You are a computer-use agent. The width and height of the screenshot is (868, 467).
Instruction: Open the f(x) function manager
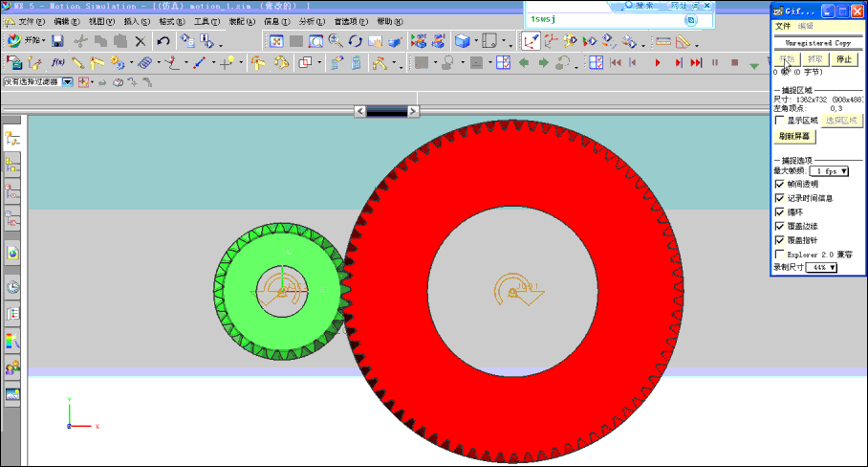pyautogui.click(x=57, y=62)
